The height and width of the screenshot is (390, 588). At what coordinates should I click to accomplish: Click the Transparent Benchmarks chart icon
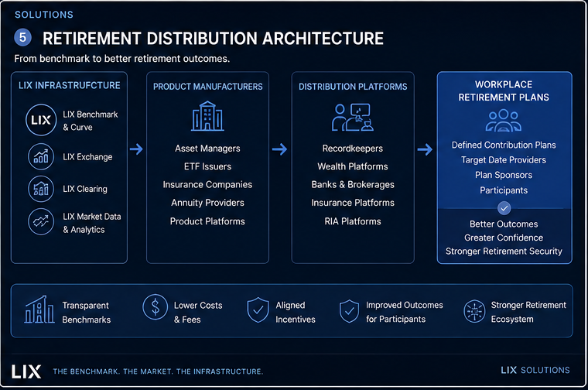coord(39,310)
